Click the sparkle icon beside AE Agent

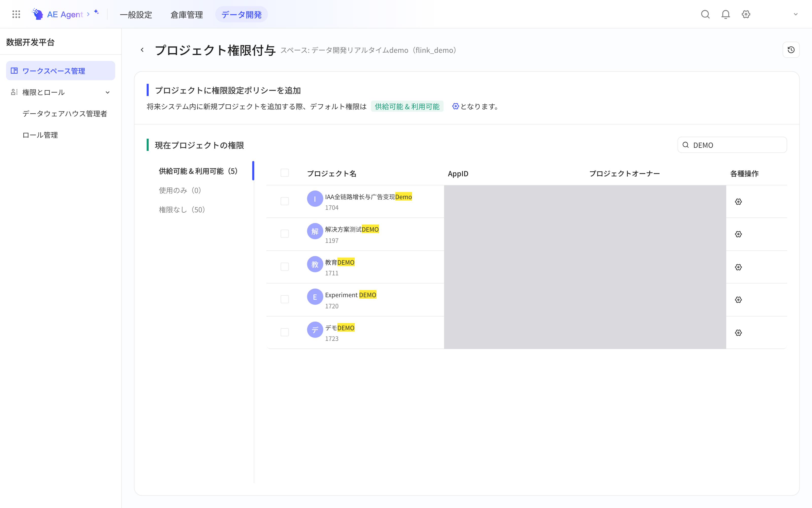point(96,12)
